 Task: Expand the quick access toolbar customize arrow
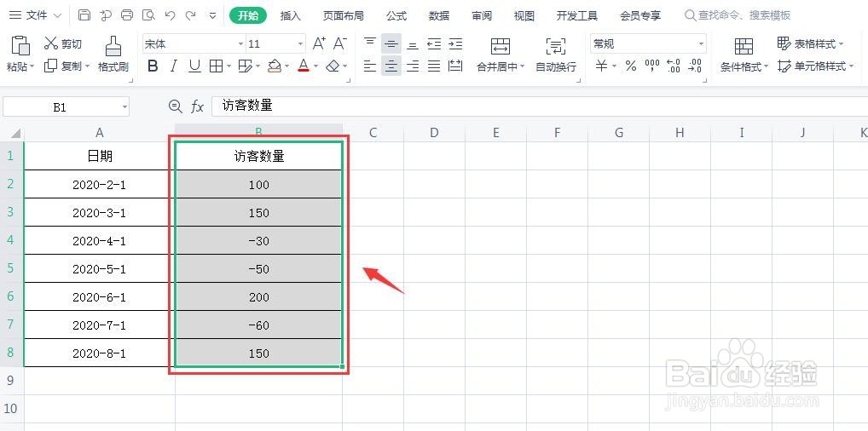coord(212,15)
